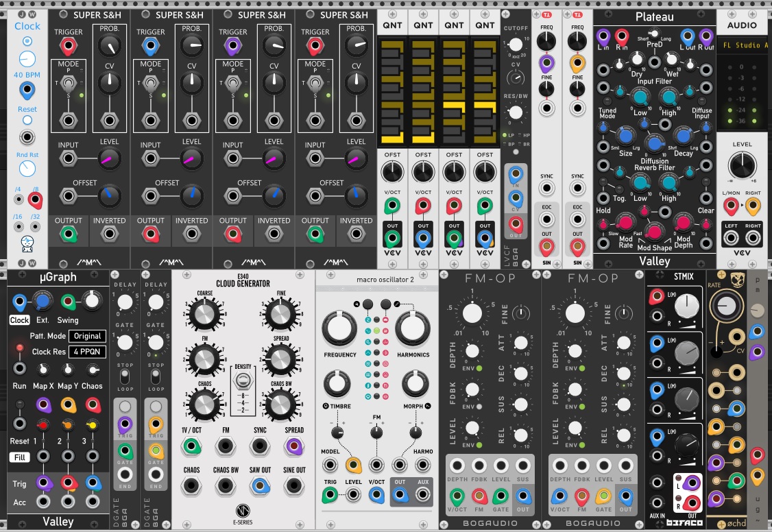The image size is (772, 532).
Task: Flip STOP/LOOP switch on left DGATE
Action: 125,376
